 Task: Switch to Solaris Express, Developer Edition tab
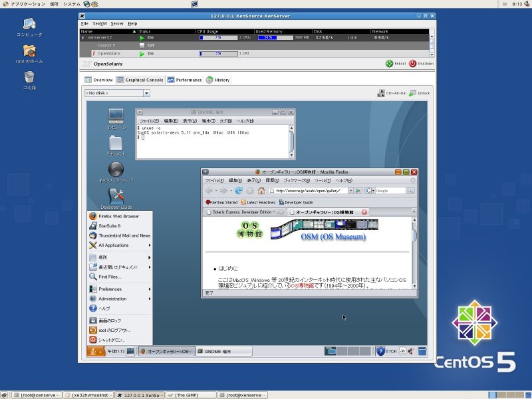point(244,212)
